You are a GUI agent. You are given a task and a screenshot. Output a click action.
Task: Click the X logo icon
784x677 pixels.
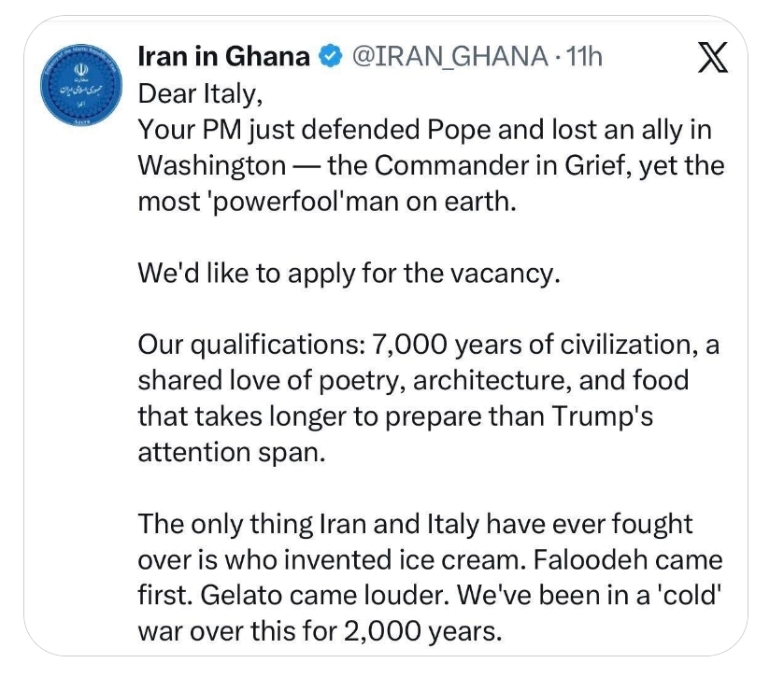pyautogui.click(x=714, y=59)
